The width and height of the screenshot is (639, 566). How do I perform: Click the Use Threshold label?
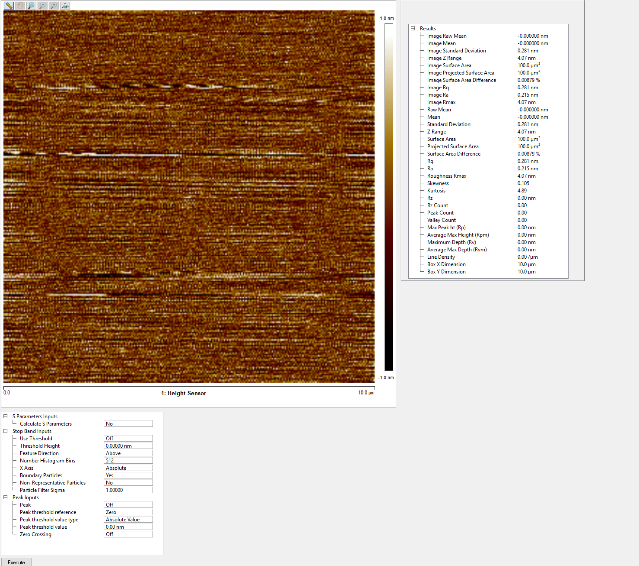point(36,438)
